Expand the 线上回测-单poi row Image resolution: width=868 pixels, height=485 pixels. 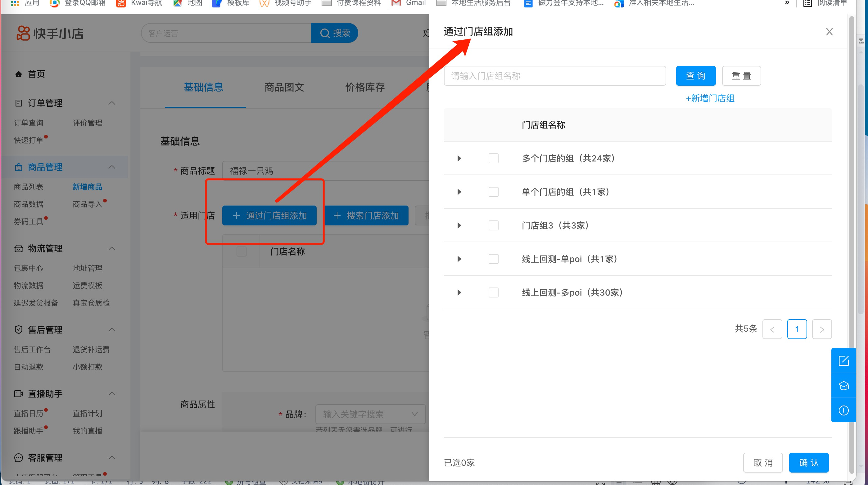(459, 259)
